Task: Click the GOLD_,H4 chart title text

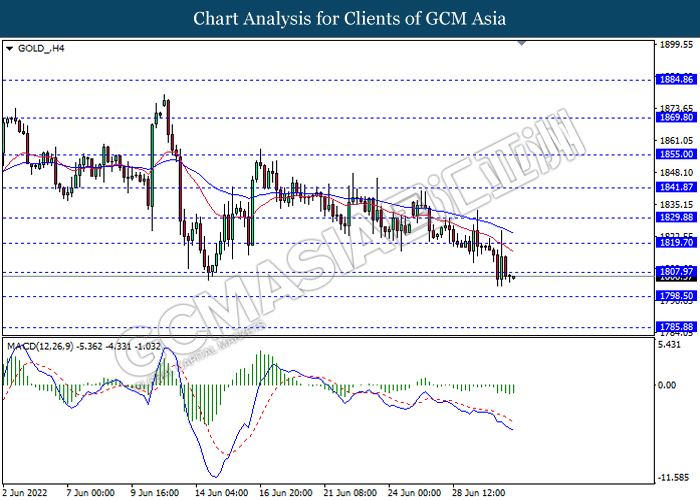Action: pos(41,48)
